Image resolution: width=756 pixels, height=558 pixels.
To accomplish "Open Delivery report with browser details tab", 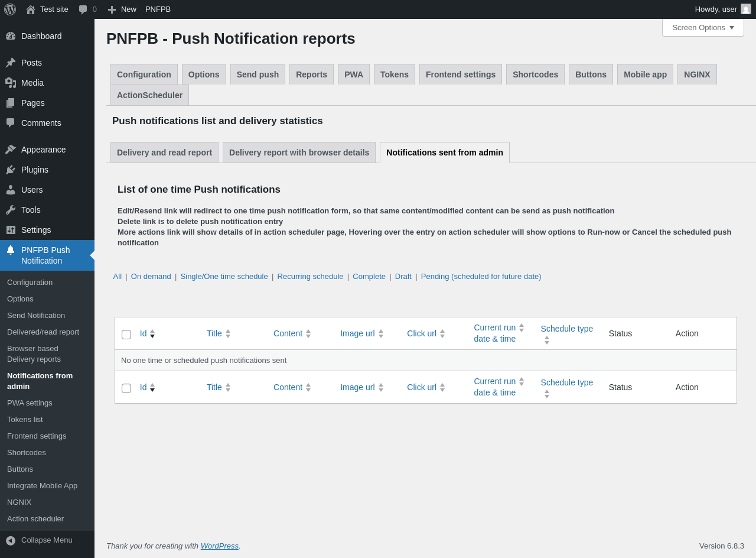I will pyautogui.click(x=299, y=153).
